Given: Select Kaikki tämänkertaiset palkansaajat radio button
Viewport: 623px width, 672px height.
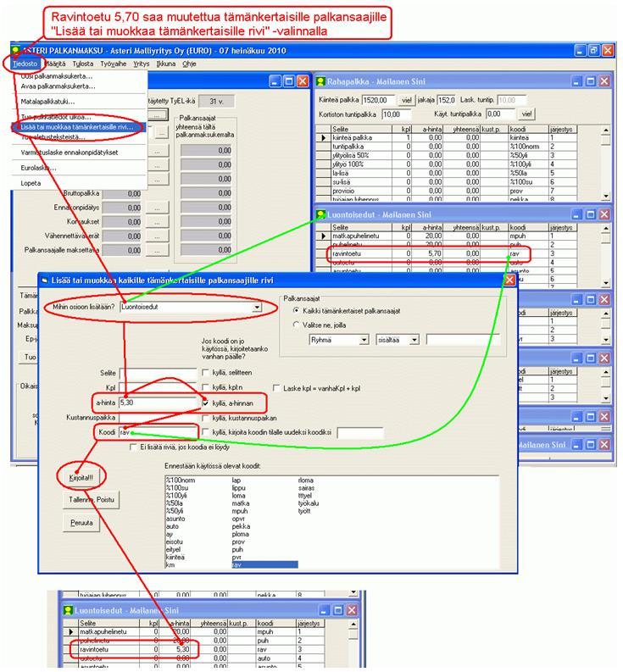Looking at the screenshot, I should click(x=296, y=311).
